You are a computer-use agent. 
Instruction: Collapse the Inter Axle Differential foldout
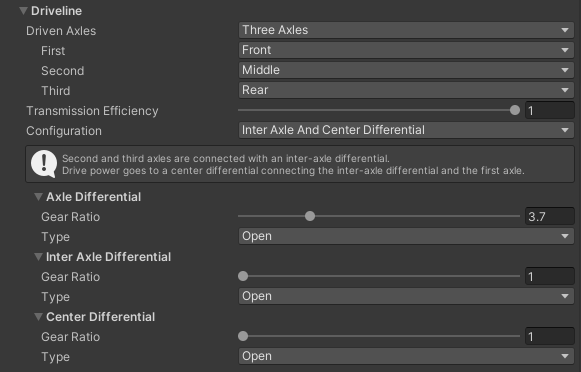38,257
